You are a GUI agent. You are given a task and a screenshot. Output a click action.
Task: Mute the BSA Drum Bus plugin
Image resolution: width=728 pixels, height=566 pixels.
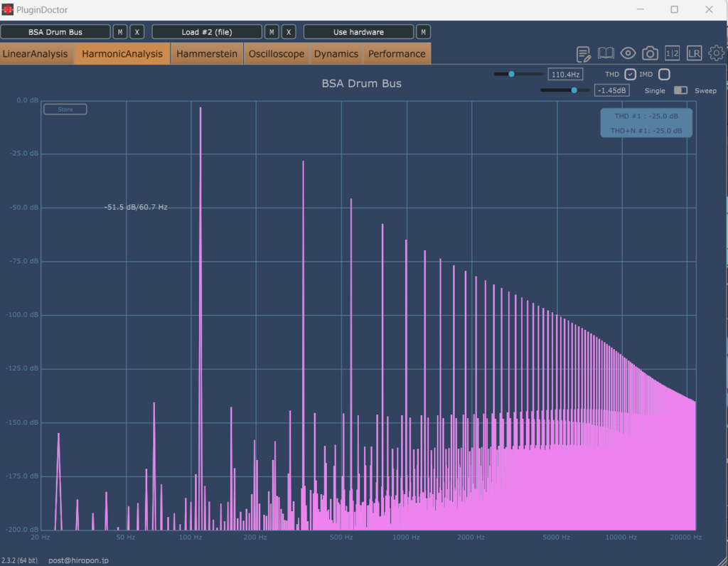(119, 32)
